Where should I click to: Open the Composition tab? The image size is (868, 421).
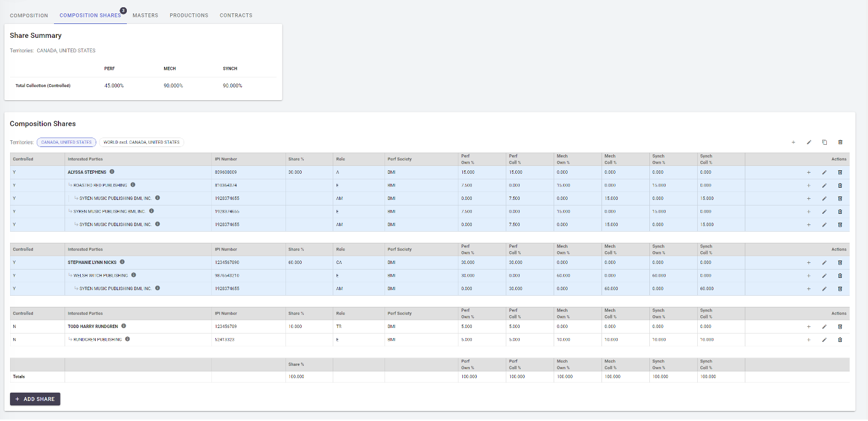(29, 16)
